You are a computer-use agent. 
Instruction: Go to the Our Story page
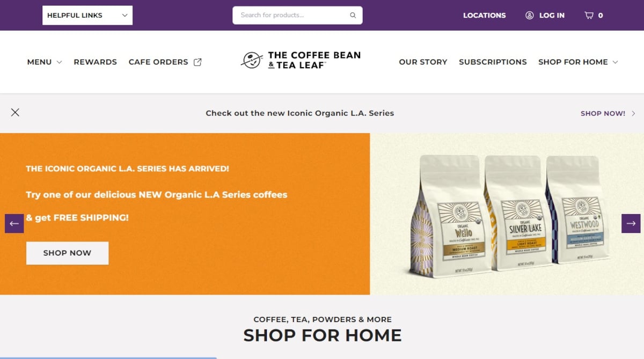(423, 62)
